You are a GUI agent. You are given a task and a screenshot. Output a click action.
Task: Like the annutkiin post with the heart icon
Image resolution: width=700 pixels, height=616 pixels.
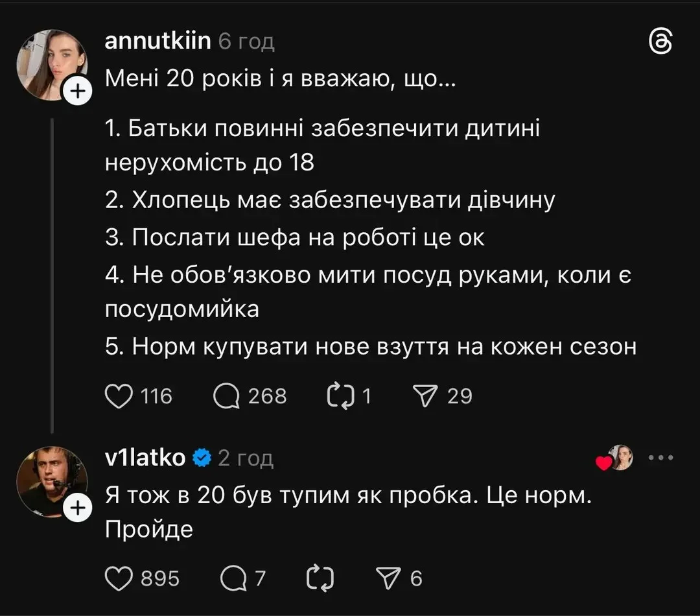tap(119, 396)
